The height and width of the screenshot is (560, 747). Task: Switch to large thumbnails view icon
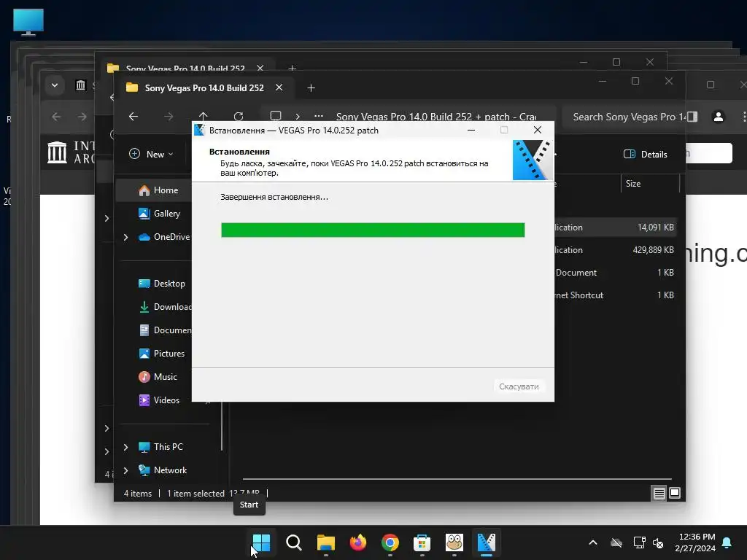click(x=675, y=493)
